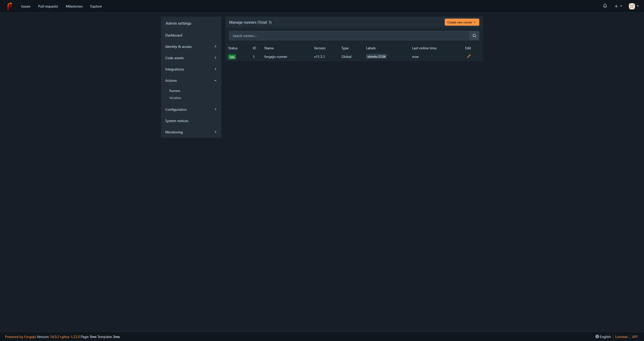This screenshot has width=644, height=341.
Task: Open Variables under Actions
Action: tap(175, 98)
